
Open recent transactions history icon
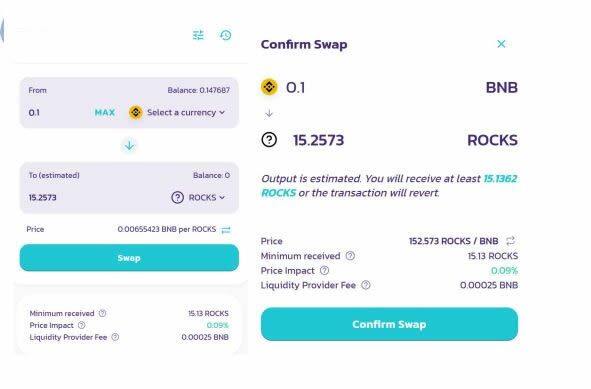(225, 35)
